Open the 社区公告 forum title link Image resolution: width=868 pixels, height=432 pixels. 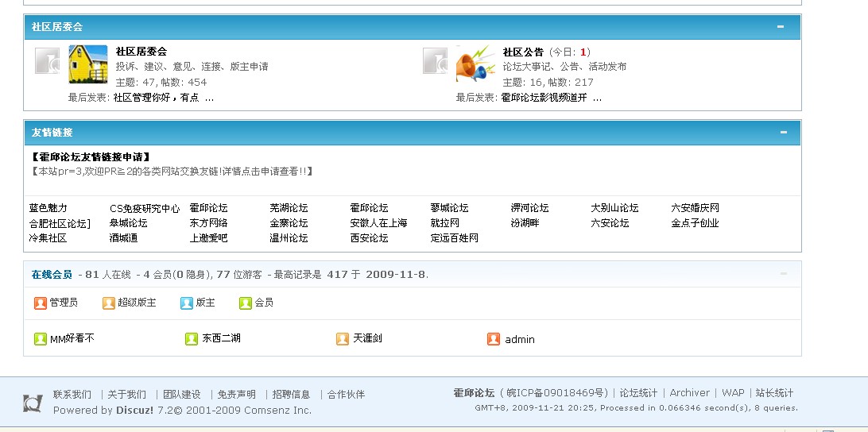point(523,52)
